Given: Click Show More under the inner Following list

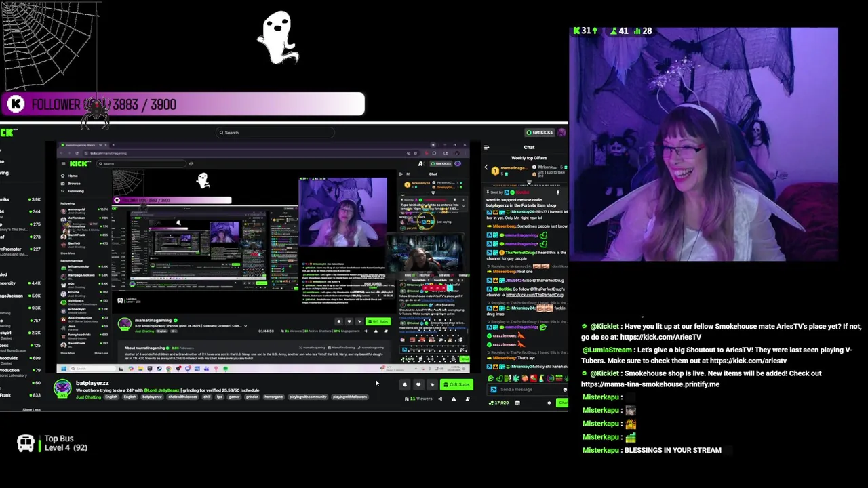Looking at the screenshot, I should coord(68,254).
